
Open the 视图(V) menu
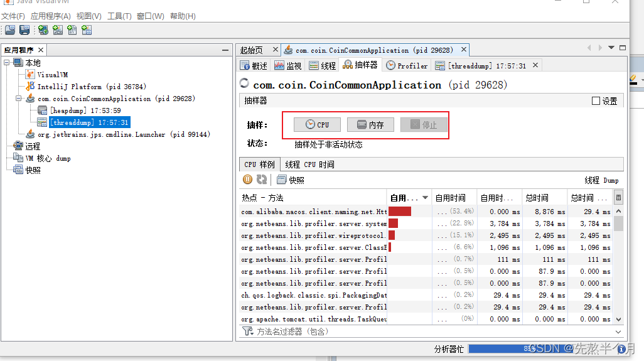pyautogui.click(x=89, y=16)
